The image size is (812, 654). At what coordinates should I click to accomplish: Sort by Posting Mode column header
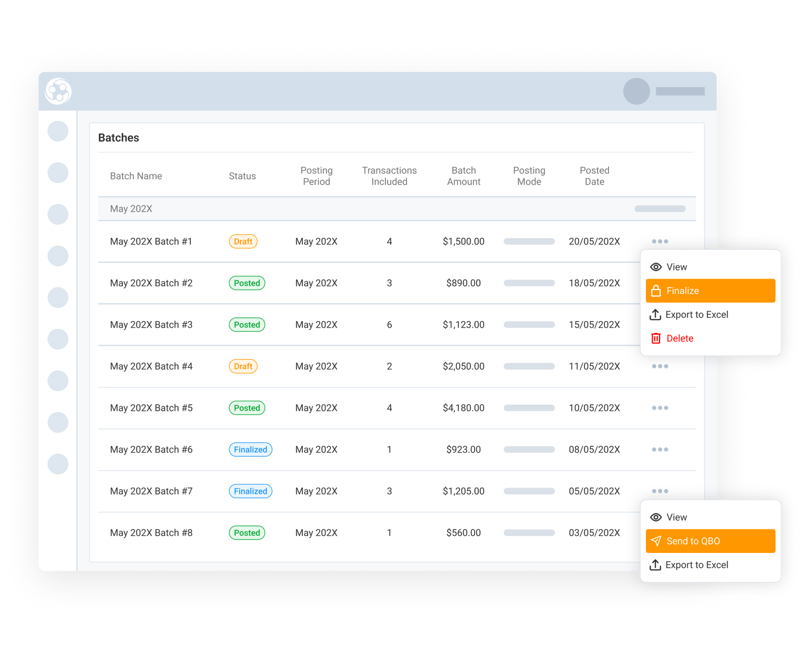[529, 176]
